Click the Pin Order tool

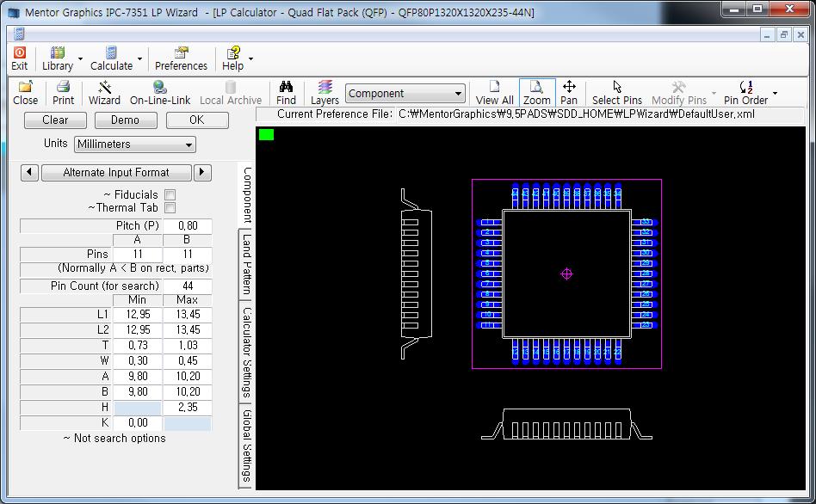tap(745, 94)
